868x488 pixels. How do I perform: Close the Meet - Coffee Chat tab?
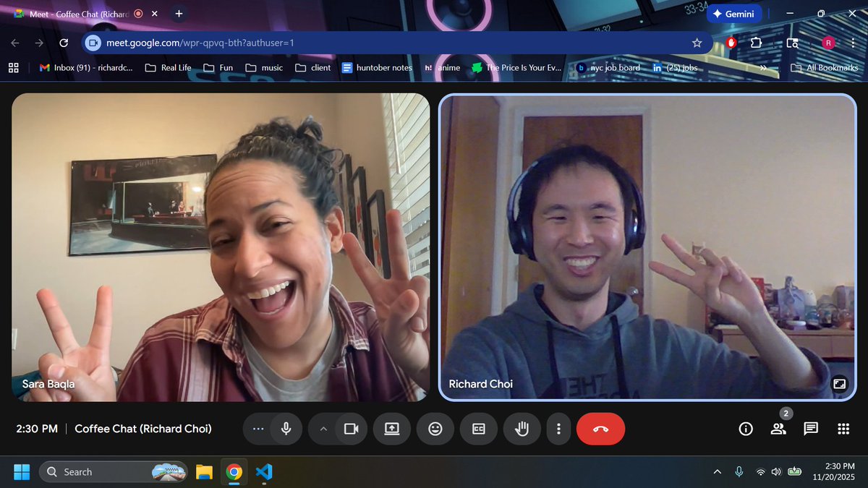[154, 14]
